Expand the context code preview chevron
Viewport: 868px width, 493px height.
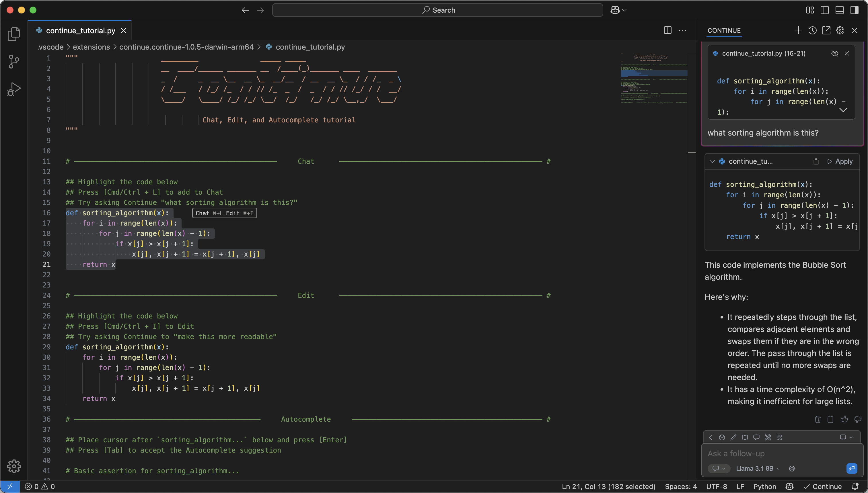pyautogui.click(x=843, y=110)
